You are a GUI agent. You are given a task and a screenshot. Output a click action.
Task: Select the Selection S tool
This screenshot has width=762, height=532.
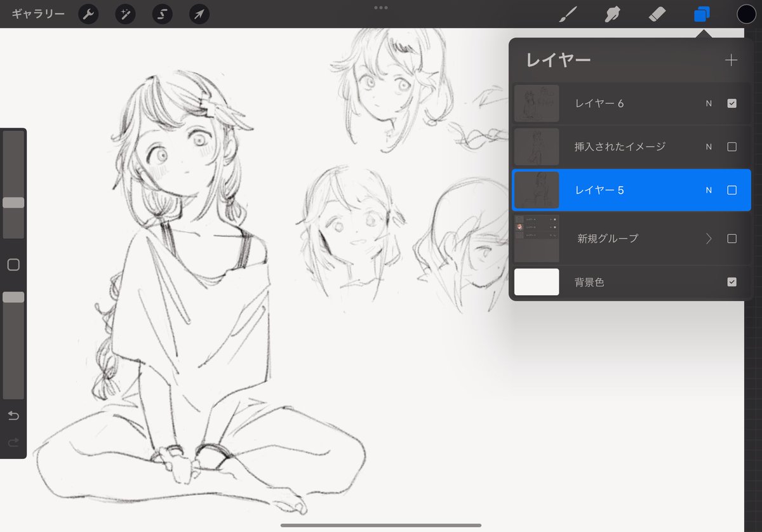pos(162,14)
